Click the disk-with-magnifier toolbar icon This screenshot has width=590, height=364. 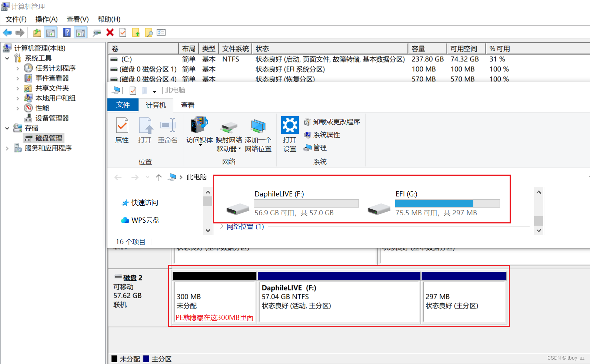[97, 33]
